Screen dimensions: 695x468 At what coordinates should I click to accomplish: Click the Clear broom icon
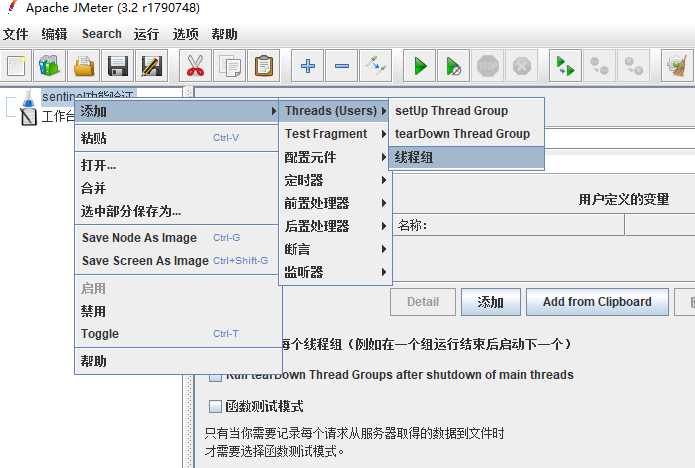click(677, 66)
